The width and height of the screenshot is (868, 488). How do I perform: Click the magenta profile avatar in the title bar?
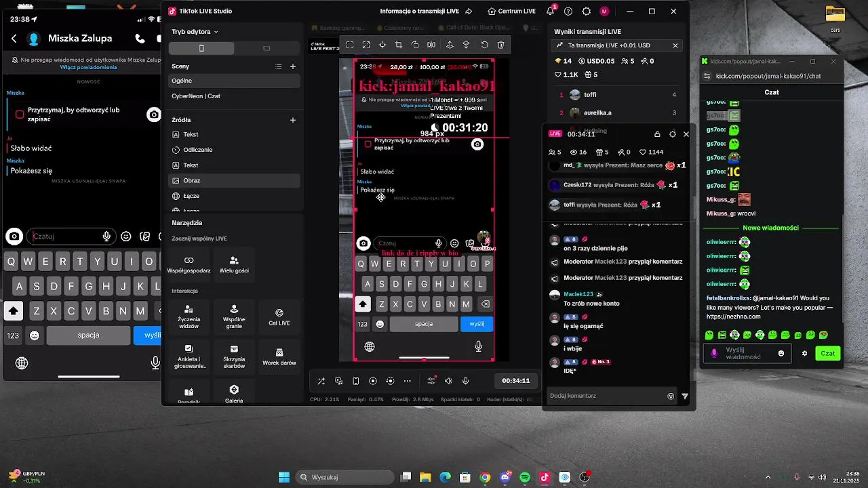(x=604, y=12)
